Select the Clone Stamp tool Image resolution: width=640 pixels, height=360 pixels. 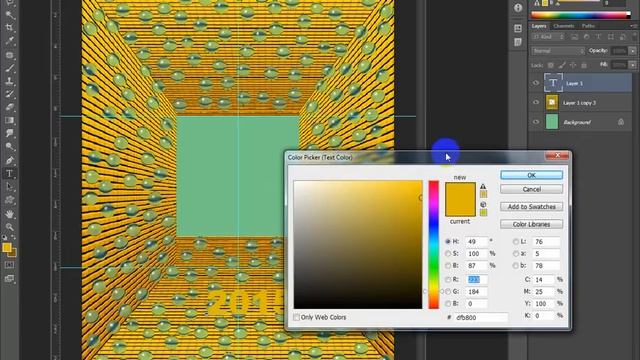coord(9,81)
